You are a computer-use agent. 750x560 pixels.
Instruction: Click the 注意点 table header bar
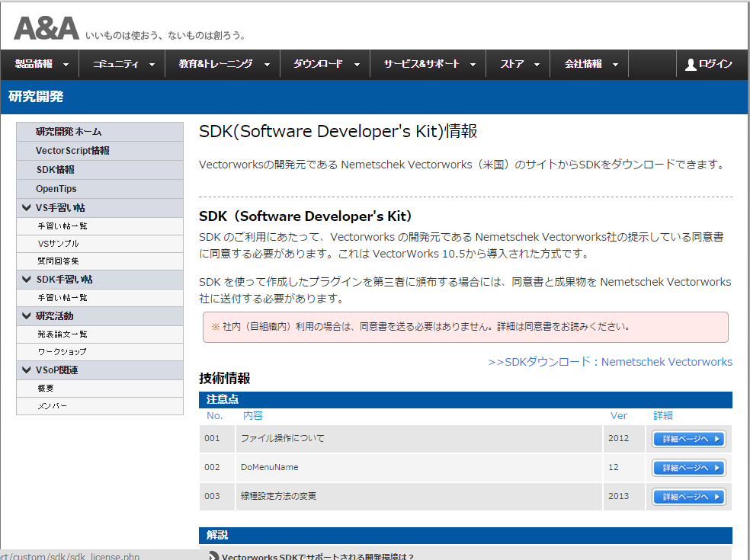466,399
